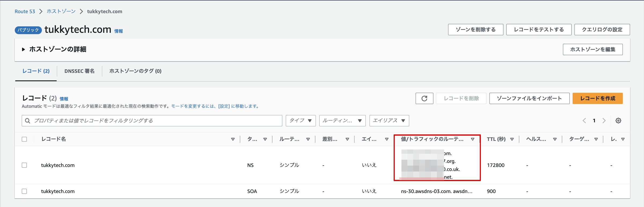The height and width of the screenshot is (207, 644).
Task: Open the 情報 link beside レコード (2) heading
Action: (64, 99)
